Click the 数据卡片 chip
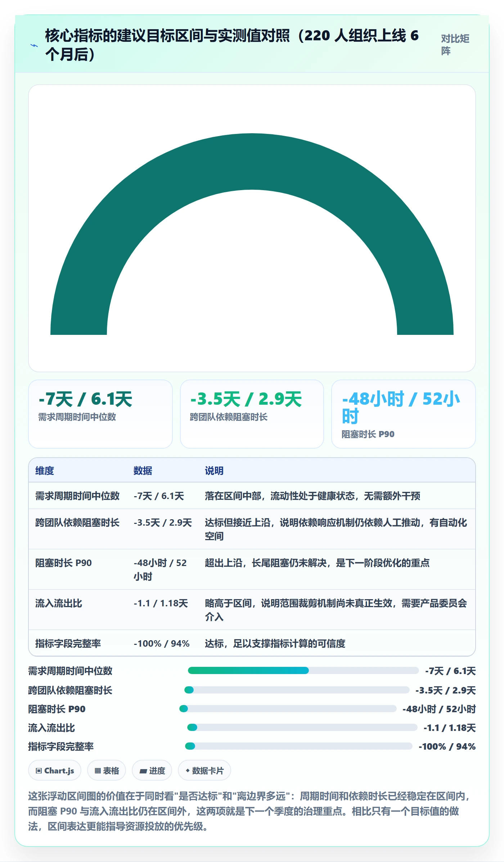Viewport: 504px width, 862px height. [x=204, y=771]
